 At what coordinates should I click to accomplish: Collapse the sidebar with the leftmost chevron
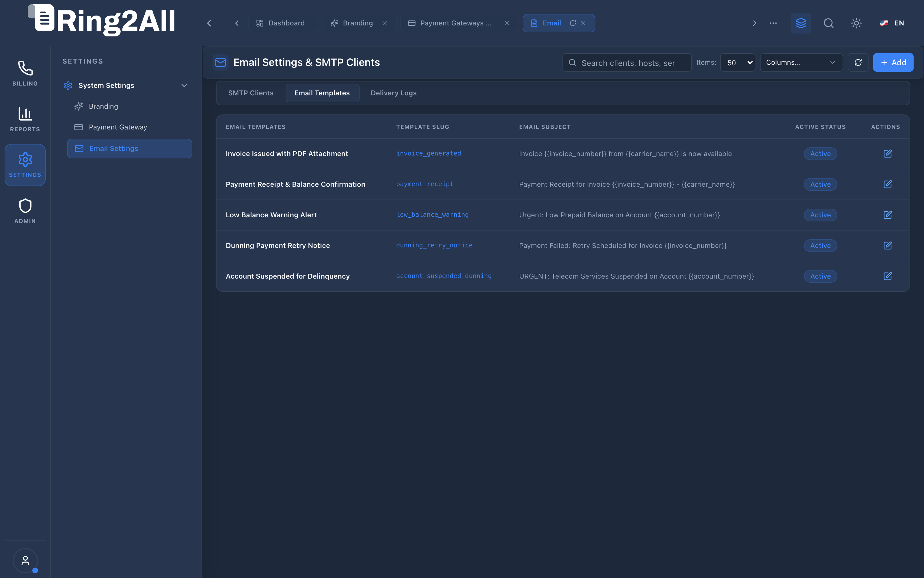[x=209, y=23]
